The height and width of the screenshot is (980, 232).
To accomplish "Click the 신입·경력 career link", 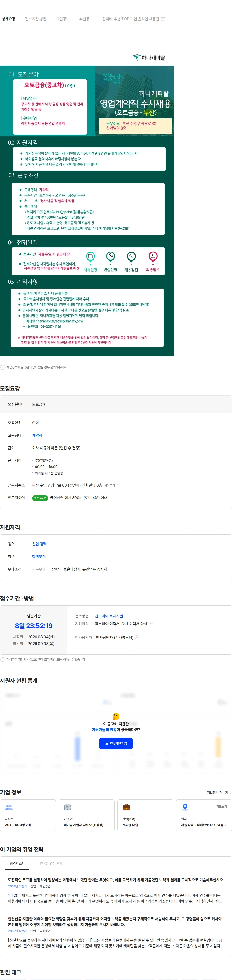I will point(39,544).
